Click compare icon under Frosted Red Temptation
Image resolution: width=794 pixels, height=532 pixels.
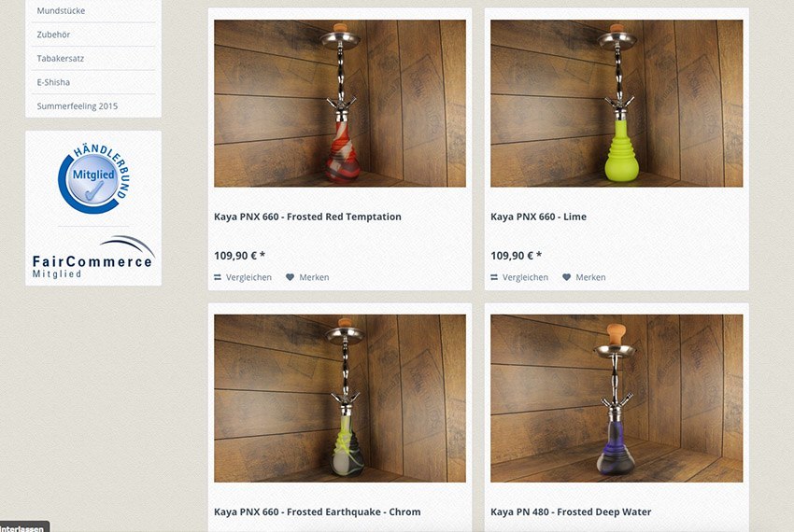pyautogui.click(x=218, y=277)
